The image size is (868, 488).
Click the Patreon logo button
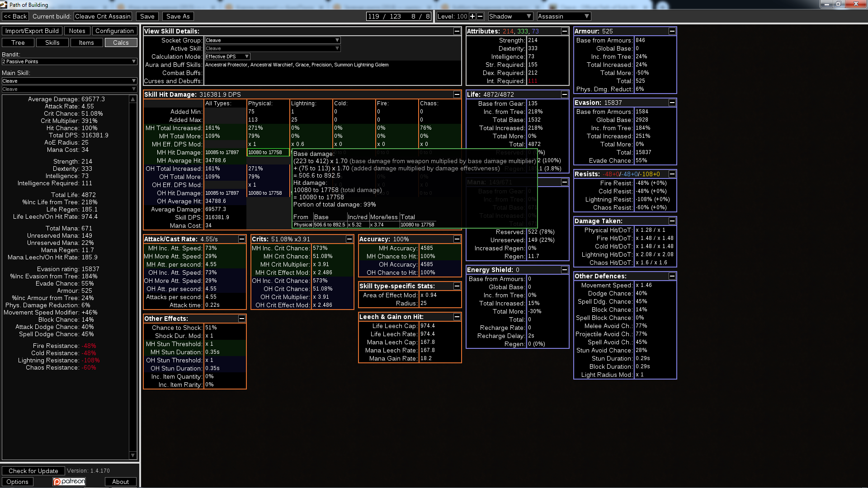(69, 482)
